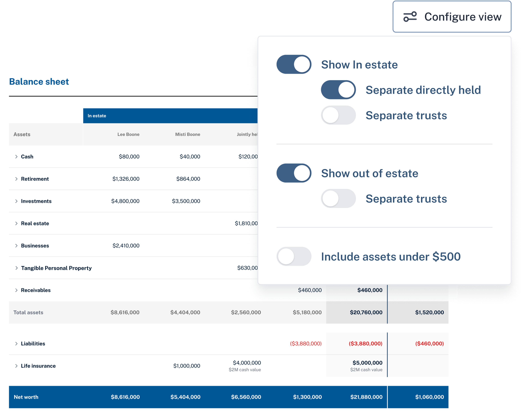Click the Net worth row label
The image size is (521, 420).
click(26, 397)
